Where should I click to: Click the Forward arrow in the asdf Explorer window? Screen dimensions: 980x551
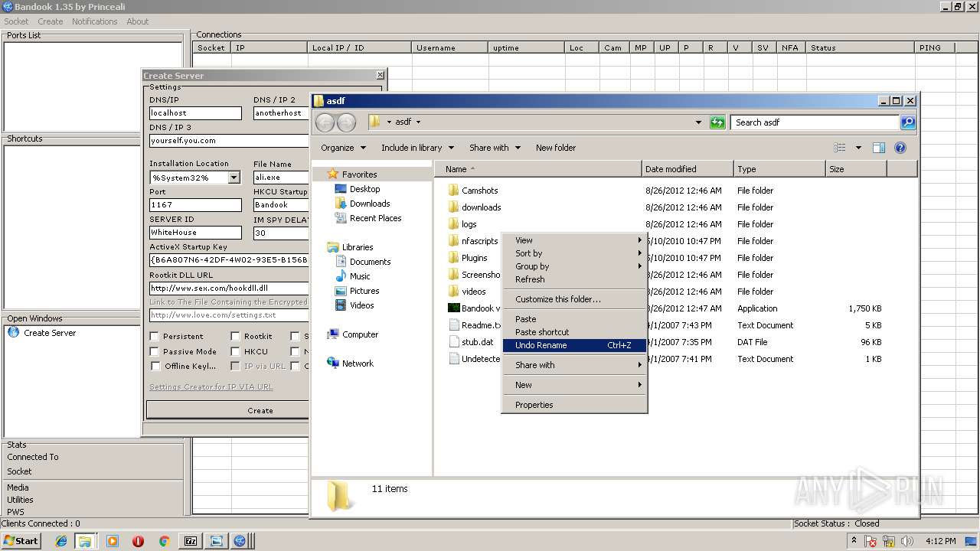pyautogui.click(x=346, y=122)
